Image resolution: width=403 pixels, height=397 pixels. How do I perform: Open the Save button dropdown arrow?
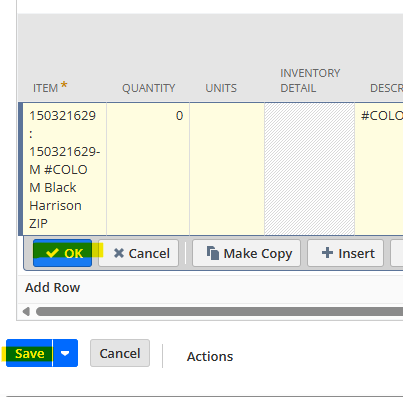point(65,353)
